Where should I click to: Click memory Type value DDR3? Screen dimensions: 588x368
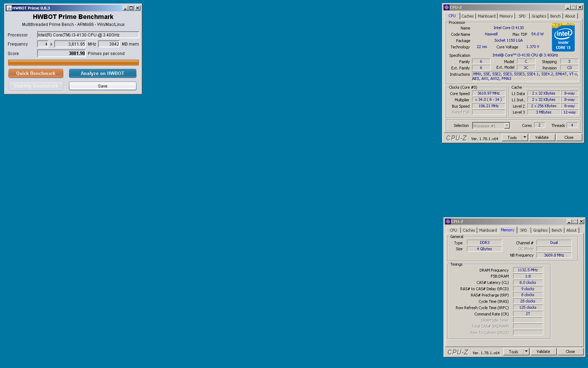click(x=484, y=243)
